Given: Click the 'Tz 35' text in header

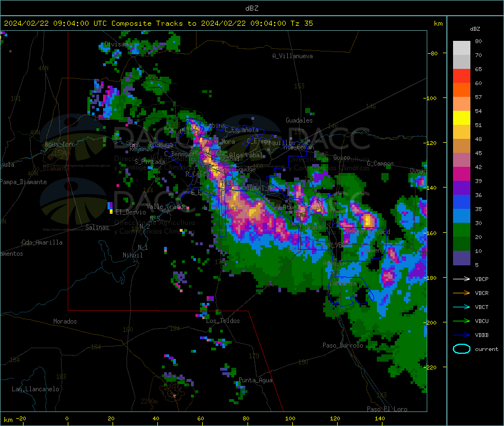Looking at the screenshot, I should click(x=301, y=24).
